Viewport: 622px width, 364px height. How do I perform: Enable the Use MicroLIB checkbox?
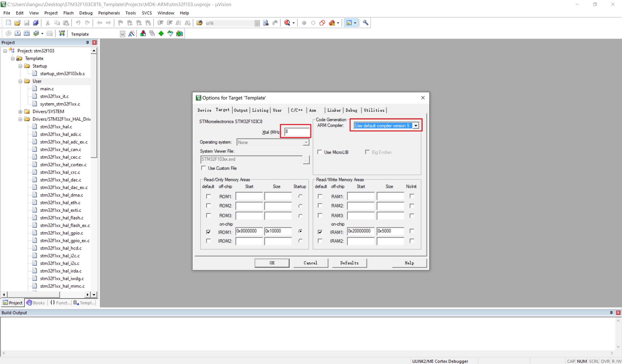[x=320, y=152]
